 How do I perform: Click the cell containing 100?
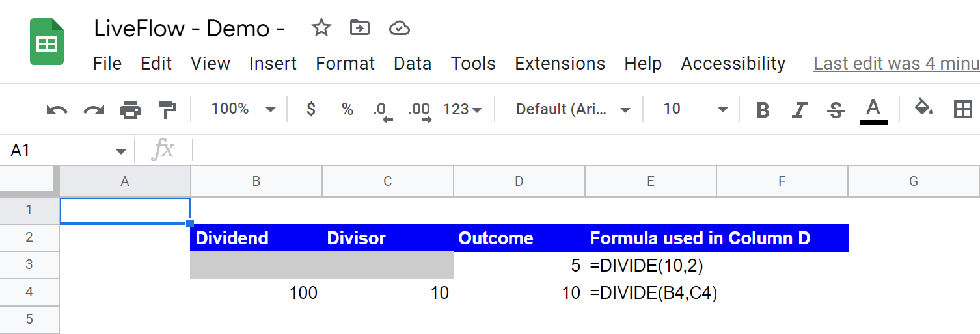[x=256, y=292]
